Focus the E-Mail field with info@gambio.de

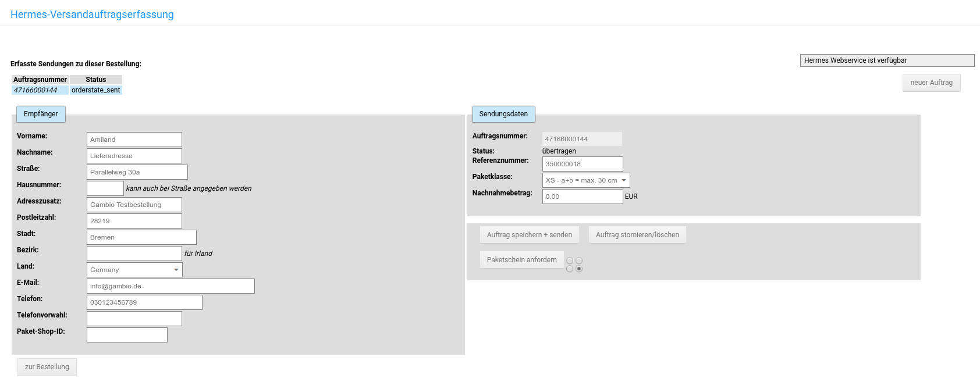click(x=171, y=286)
